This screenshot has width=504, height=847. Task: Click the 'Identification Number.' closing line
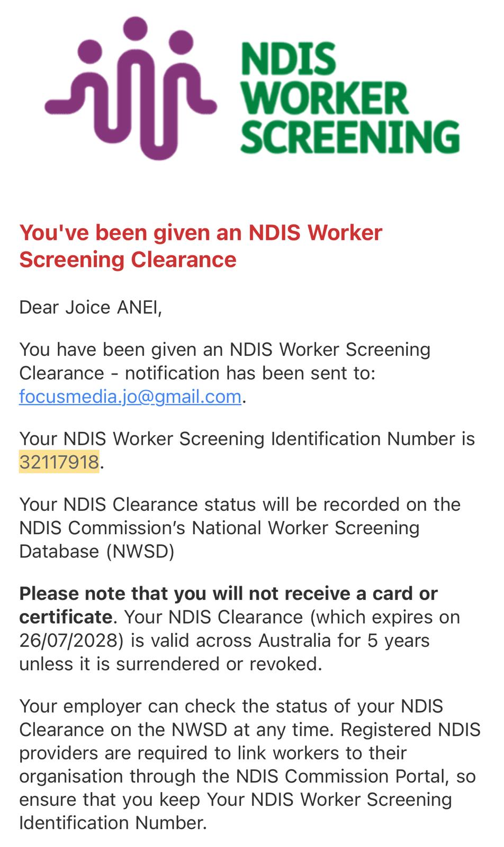coord(113,823)
